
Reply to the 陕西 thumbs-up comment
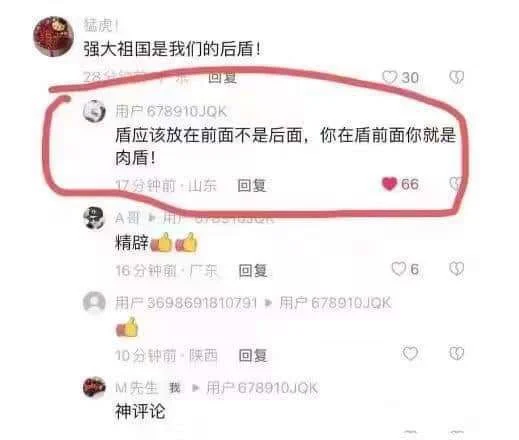point(253,355)
